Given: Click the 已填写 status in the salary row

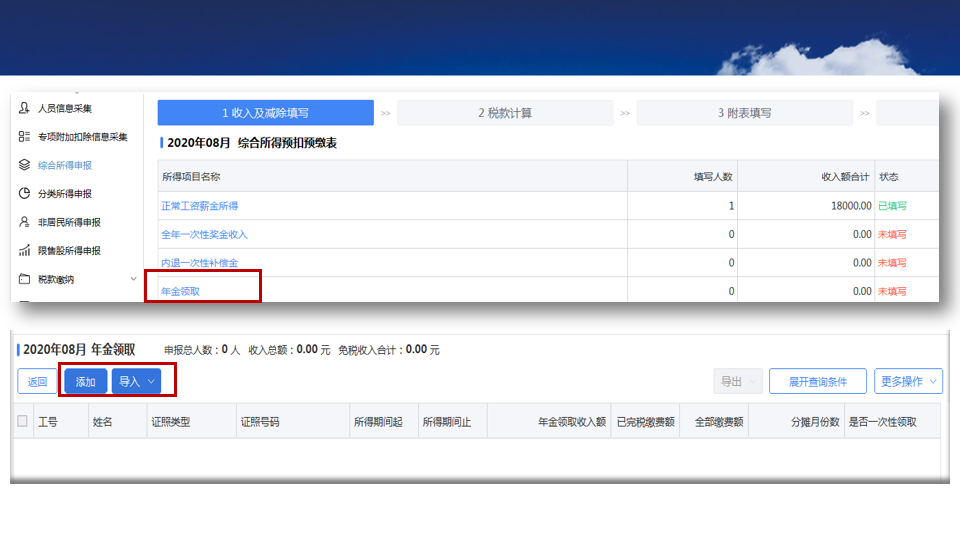Looking at the screenshot, I should 893,206.
